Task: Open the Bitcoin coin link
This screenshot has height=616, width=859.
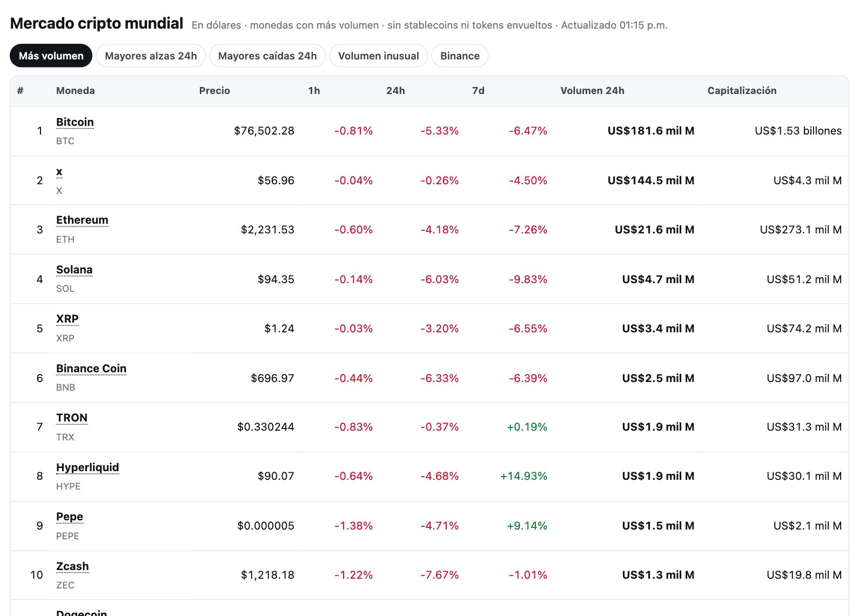Action: pos(75,122)
